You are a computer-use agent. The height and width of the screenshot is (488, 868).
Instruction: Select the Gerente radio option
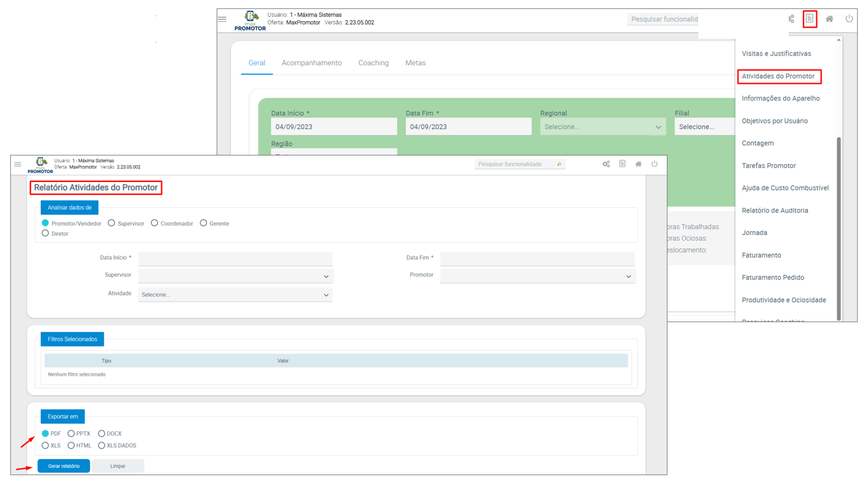[x=203, y=223]
